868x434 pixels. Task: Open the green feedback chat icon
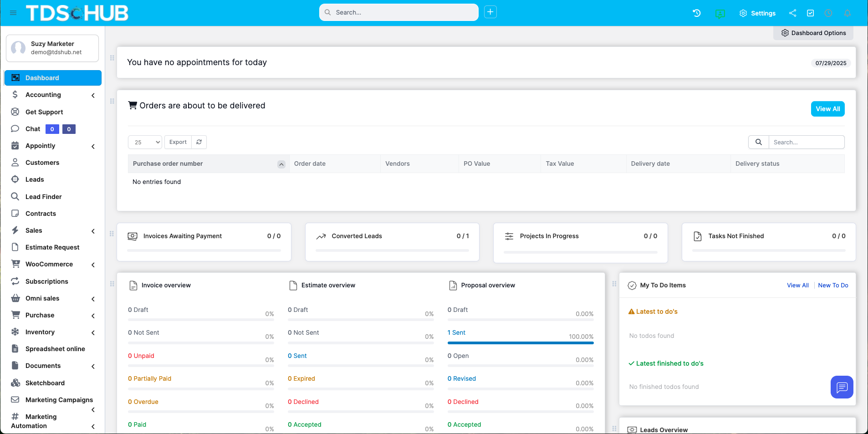[720, 14]
